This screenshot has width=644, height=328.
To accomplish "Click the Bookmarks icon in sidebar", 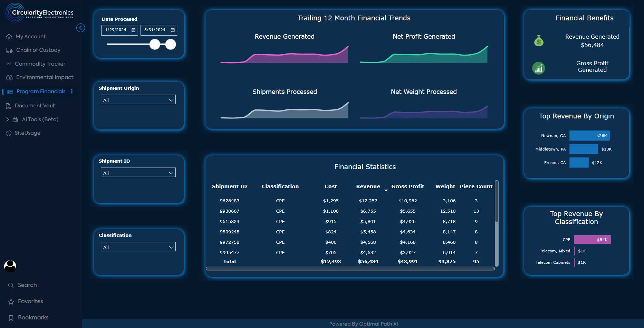I will pyautogui.click(x=11, y=318).
